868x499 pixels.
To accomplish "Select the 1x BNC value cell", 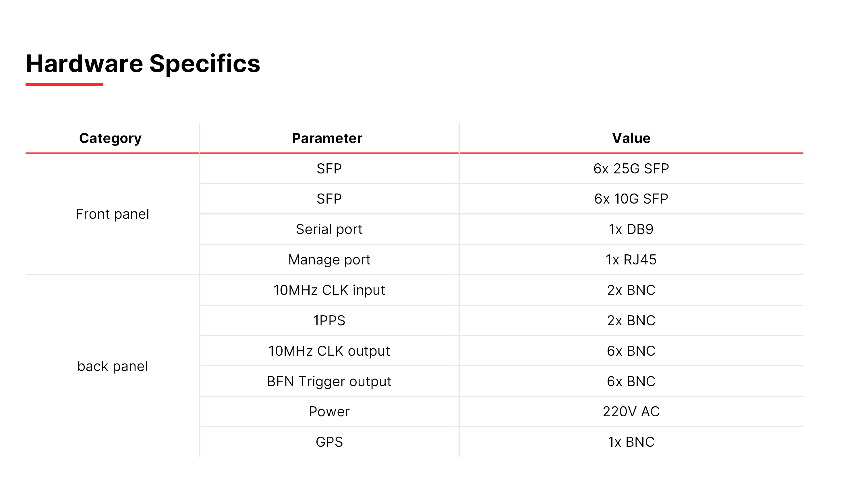I will click(x=631, y=442).
